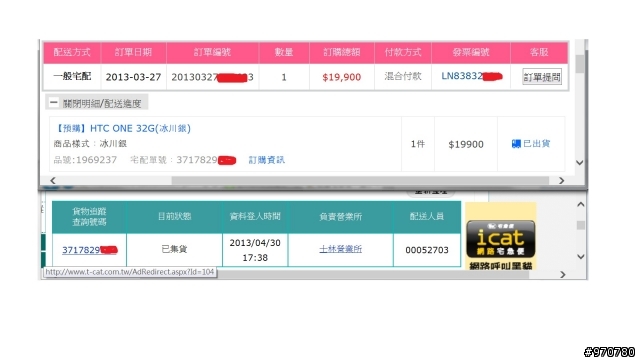The width and height of the screenshot is (640, 360).
Task: Collapse 關閉明細/配送進度 section
Action: click(96, 103)
